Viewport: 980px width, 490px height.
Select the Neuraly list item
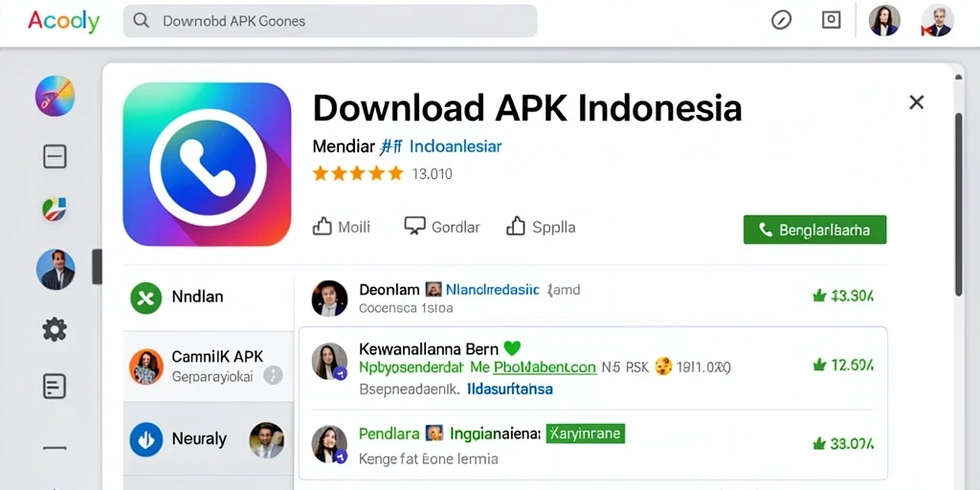point(209,439)
